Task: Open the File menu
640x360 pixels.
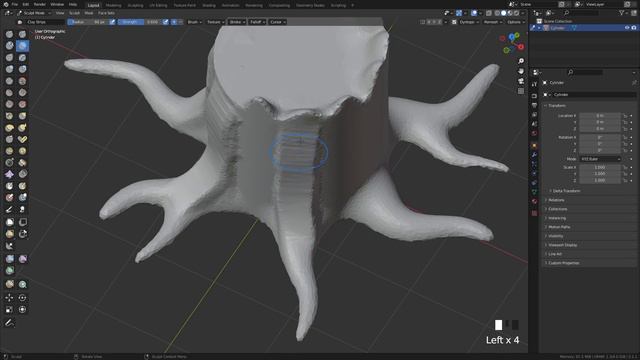Action: 15,4
